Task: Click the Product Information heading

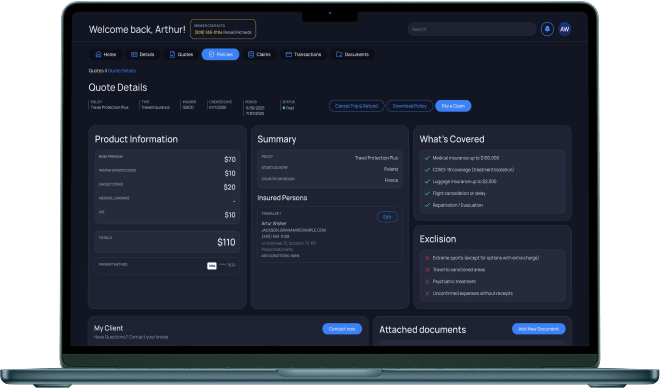Action: (136, 139)
